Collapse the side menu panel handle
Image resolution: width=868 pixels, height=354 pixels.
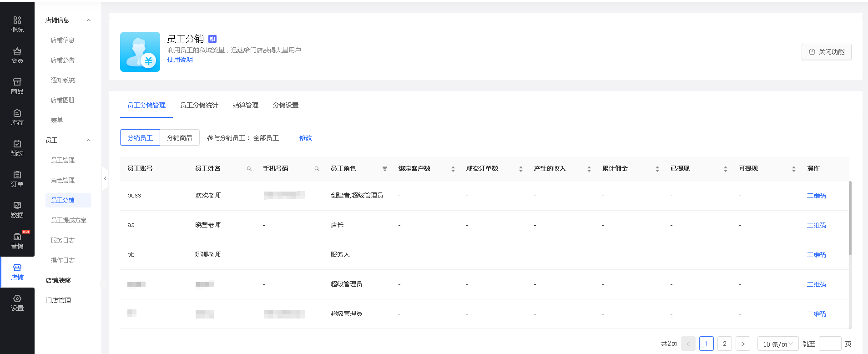coord(105,178)
